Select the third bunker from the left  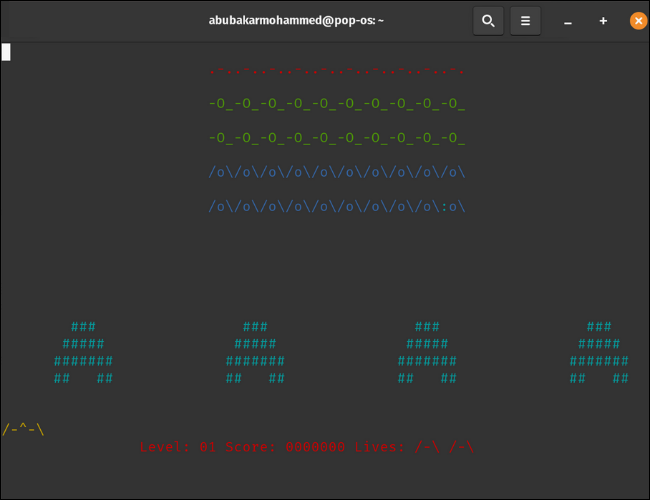pos(427,353)
